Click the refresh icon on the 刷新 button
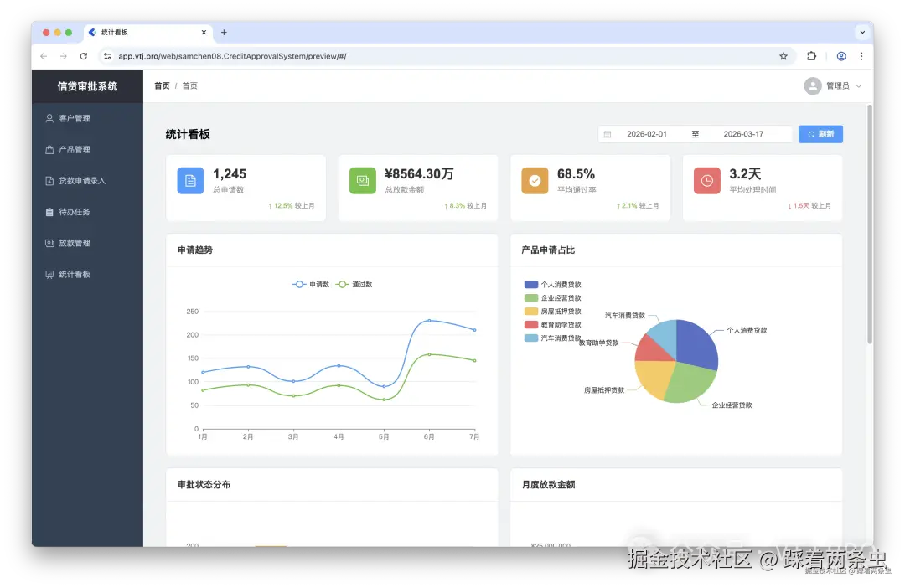This screenshot has height=588, width=905. [811, 133]
